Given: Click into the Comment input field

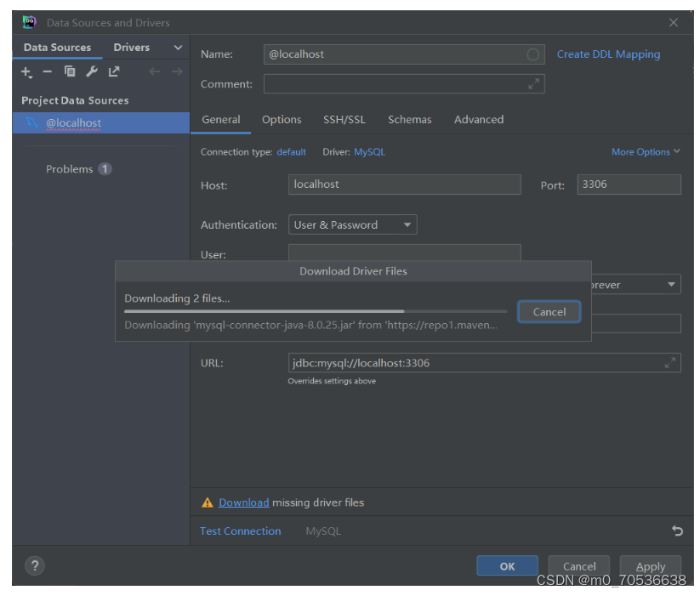Looking at the screenshot, I should click(x=404, y=84).
